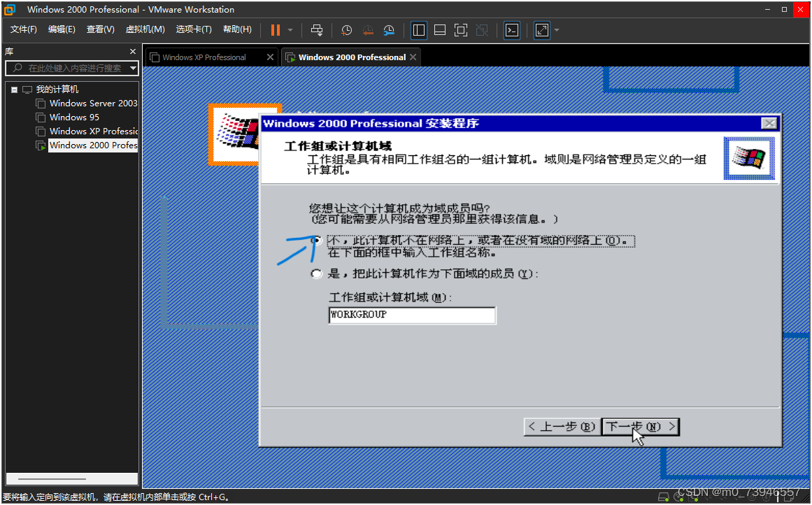The height and width of the screenshot is (505, 812).
Task: Click the 下一步(N) next button
Action: (x=641, y=427)
